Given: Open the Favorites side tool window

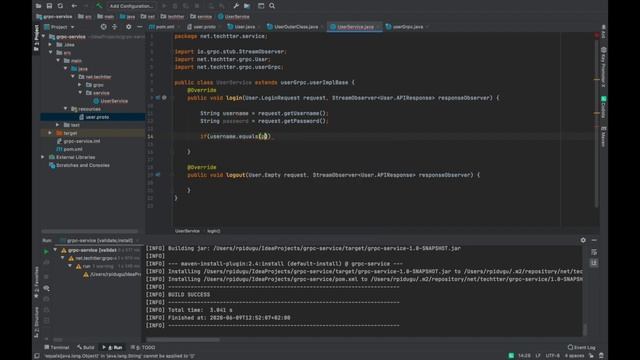Looking at the screenshot, I should tap(36, 282).
